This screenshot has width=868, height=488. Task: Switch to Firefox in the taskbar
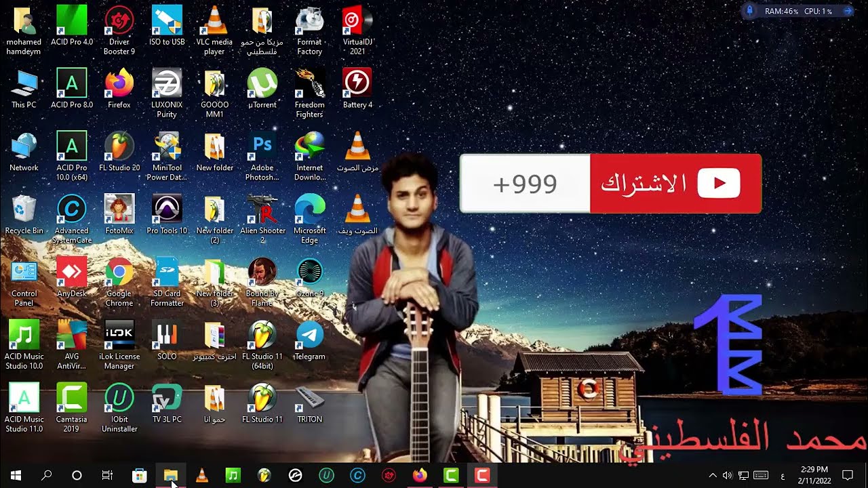(420, 476)
